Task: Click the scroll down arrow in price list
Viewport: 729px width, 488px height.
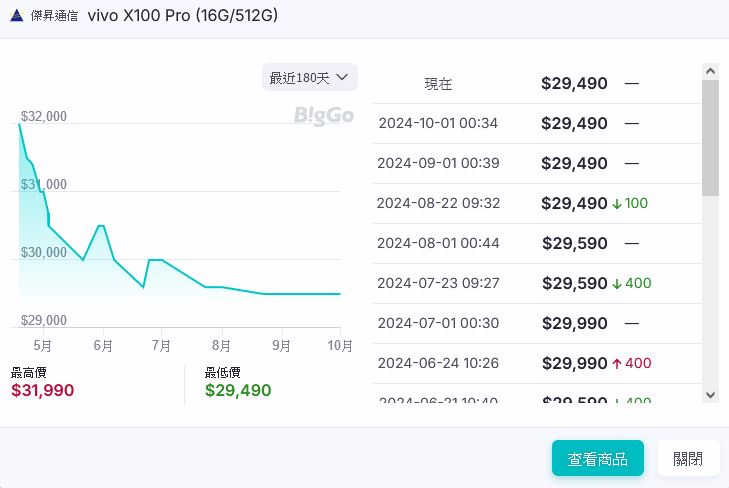Action: 710,395
